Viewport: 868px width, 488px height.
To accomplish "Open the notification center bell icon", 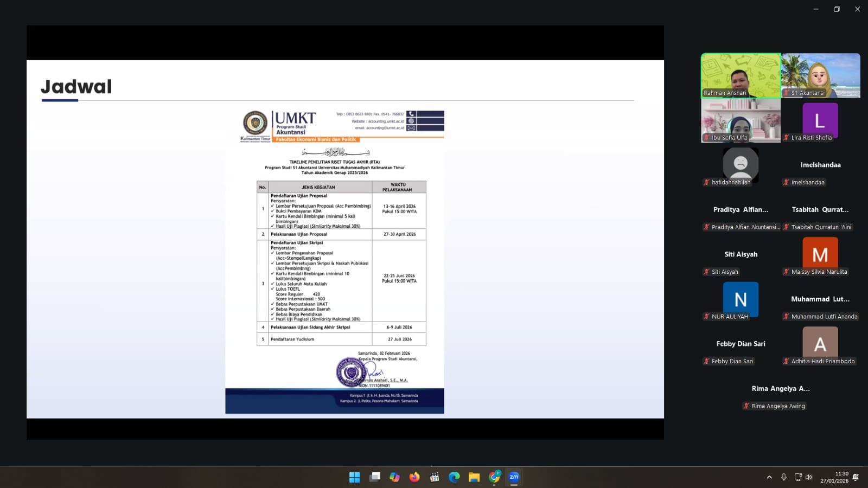I will point(856,477).
